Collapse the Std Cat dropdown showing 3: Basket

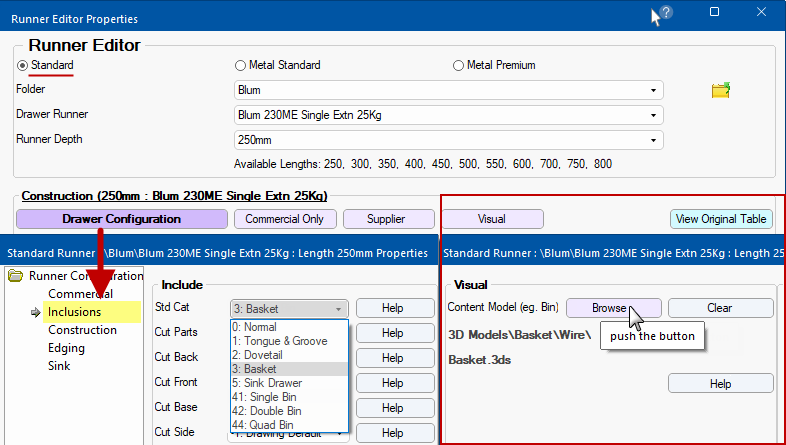coord(289,309)
